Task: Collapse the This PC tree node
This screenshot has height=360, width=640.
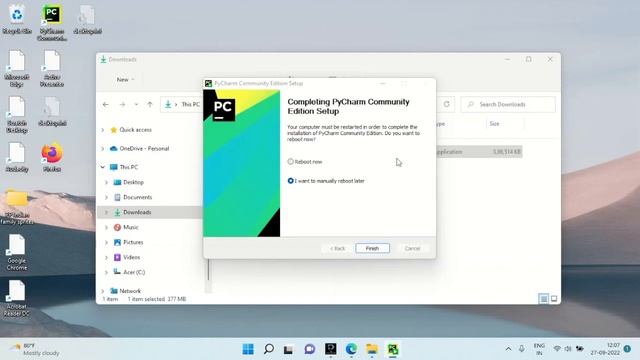Action: pos(103,167)
